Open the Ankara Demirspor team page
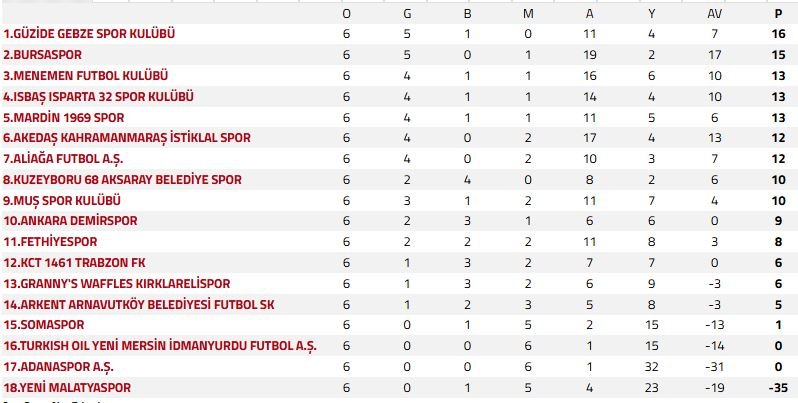This screenshot has width=798, height=403. click(70, 221)
